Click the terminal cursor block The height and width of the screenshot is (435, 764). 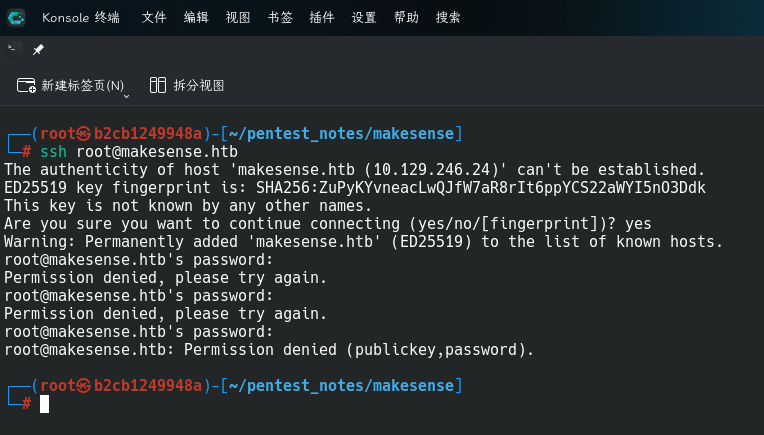tap(44, 404)
